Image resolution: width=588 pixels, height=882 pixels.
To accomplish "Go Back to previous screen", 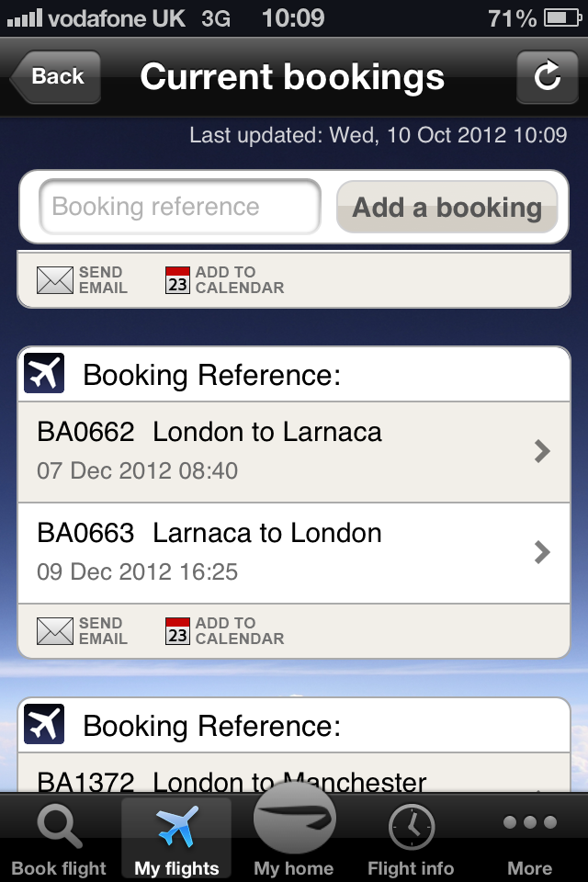I will 56,76.
